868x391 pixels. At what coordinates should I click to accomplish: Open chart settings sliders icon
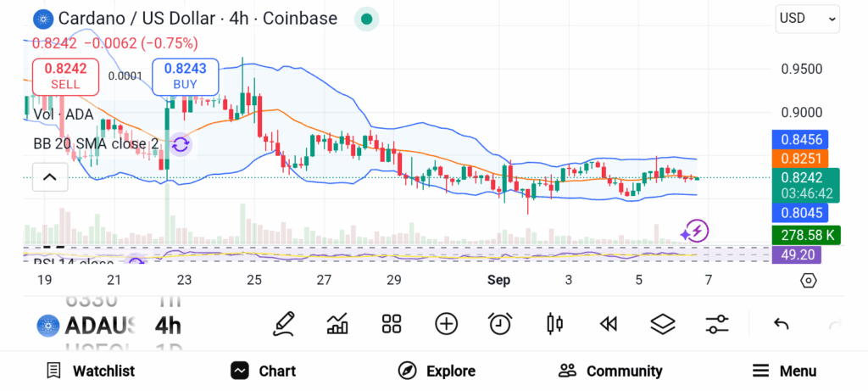coord(717,323)
